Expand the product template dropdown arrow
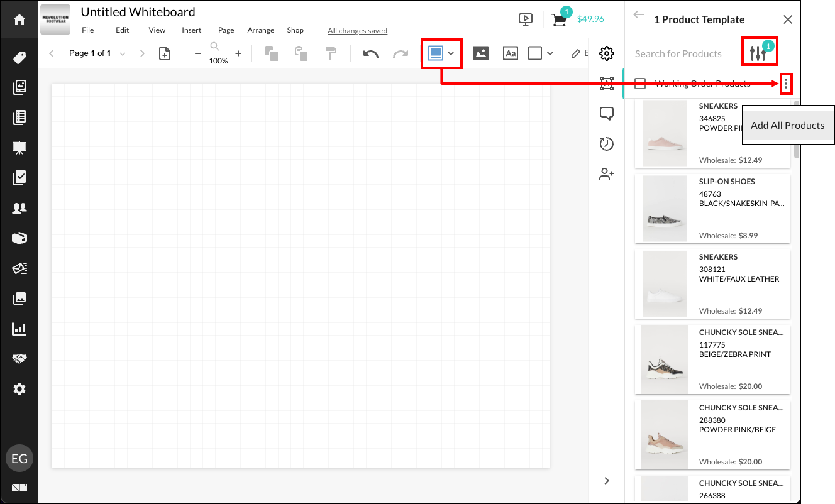Viewport: 835px width, 504px height. click(x=451, y=54)
